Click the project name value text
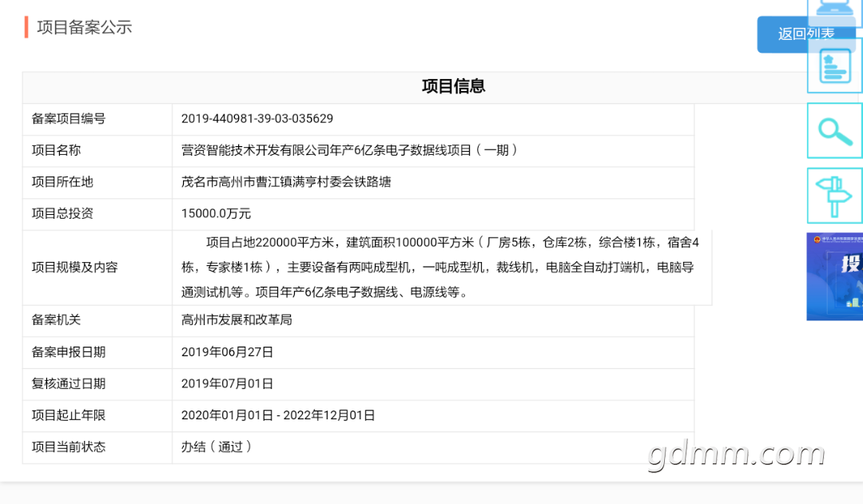Viewport: 863px width, 504px height. pos(350,150)
